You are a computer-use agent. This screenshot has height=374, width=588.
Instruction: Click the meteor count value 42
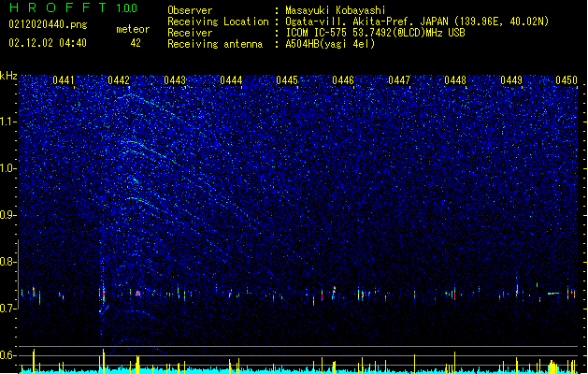tap(136, 43)
